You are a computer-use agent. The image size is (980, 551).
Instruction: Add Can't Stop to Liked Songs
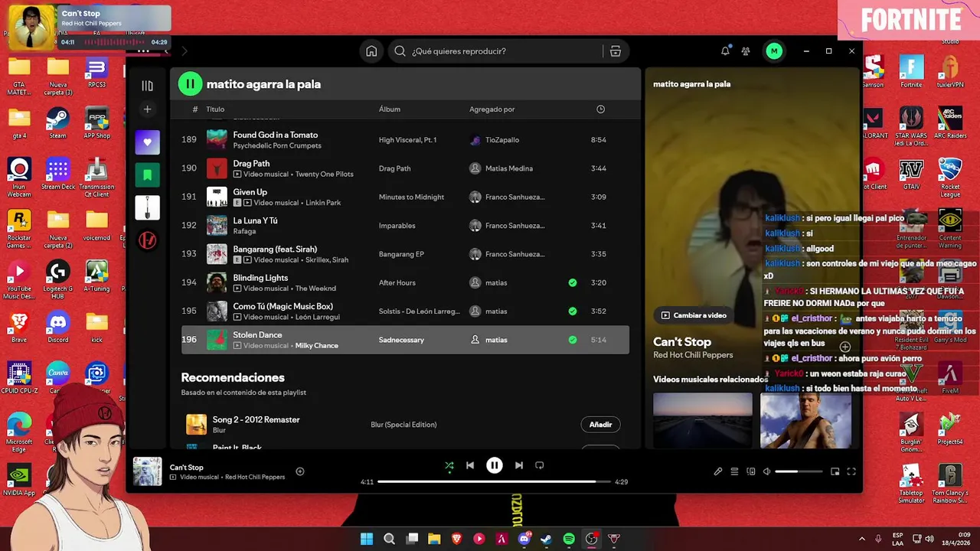tap(300, 471)
